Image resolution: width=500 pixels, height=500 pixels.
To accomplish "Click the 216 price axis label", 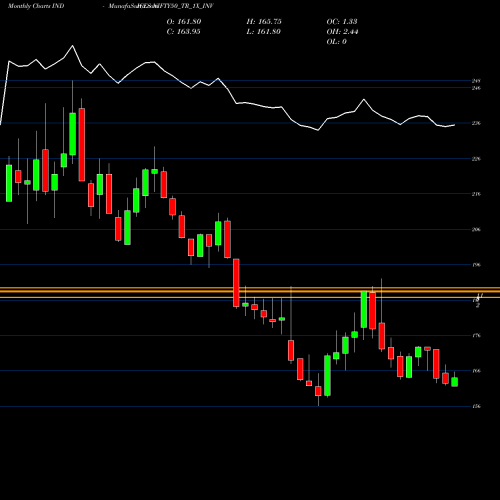I will point(476,194).
